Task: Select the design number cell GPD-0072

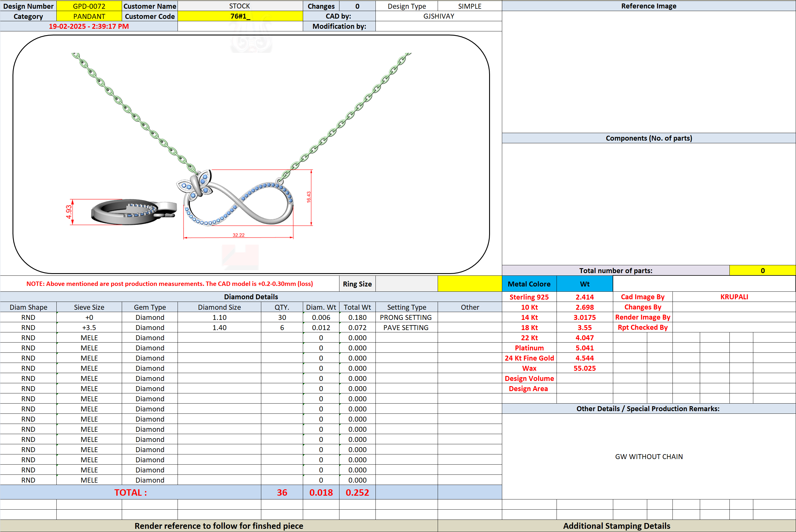Action: [89, 6]
